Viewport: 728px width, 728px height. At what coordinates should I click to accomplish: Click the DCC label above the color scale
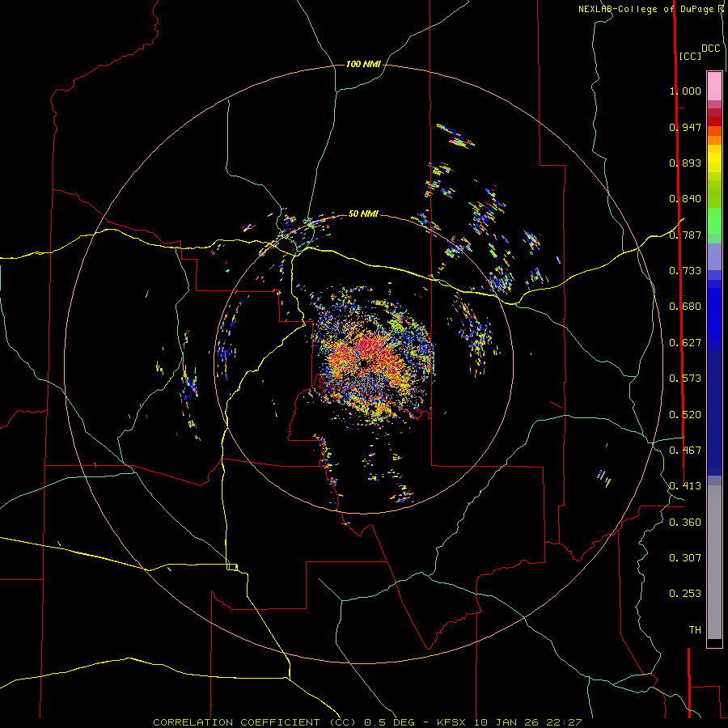[711, 49]
